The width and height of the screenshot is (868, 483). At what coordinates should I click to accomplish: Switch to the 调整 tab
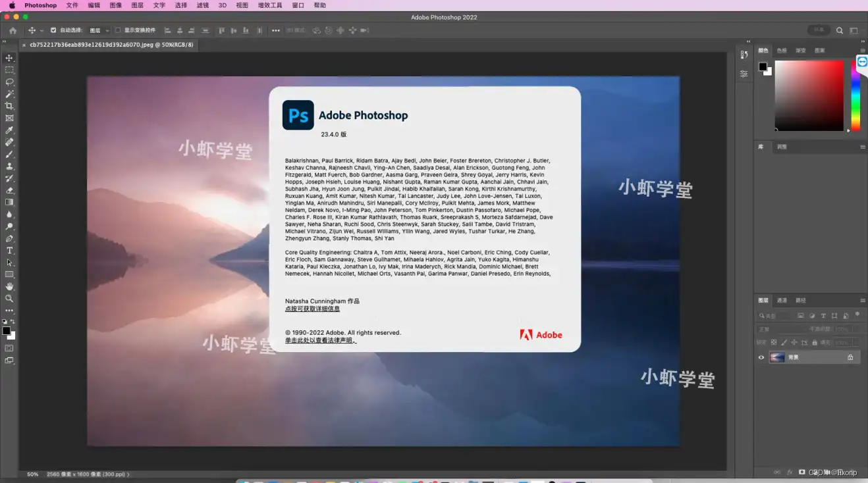782,147
